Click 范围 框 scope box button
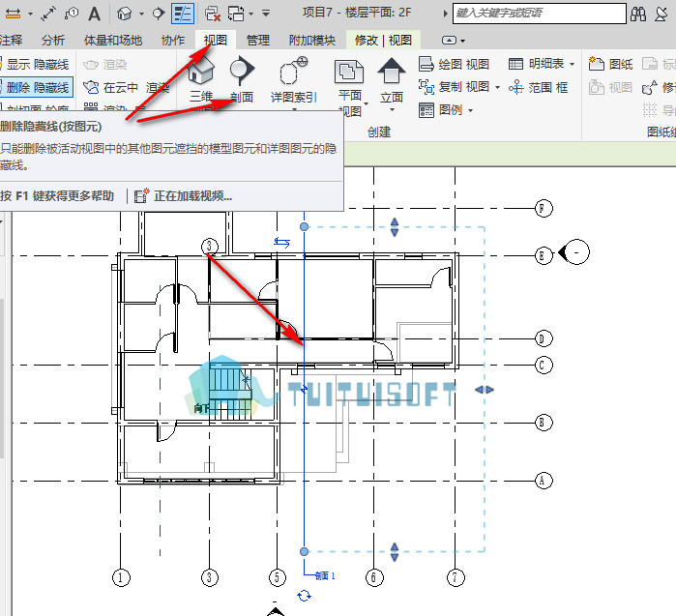 coord(538,87)
